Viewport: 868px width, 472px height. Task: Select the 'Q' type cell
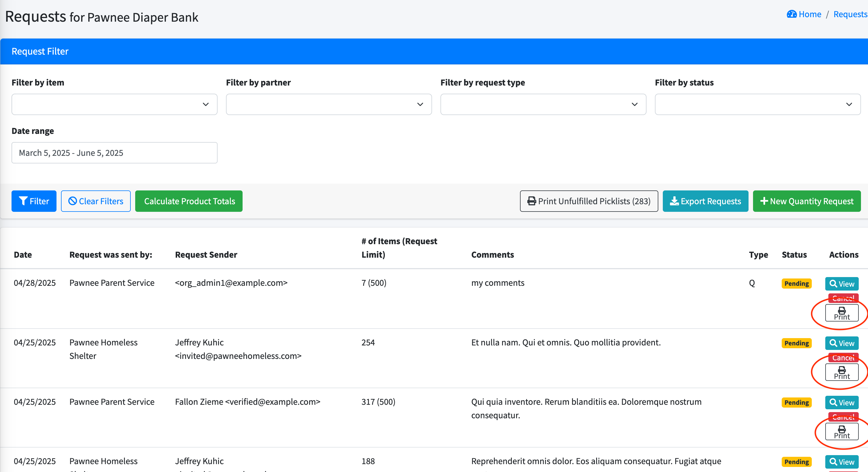[x=752, y=283]
